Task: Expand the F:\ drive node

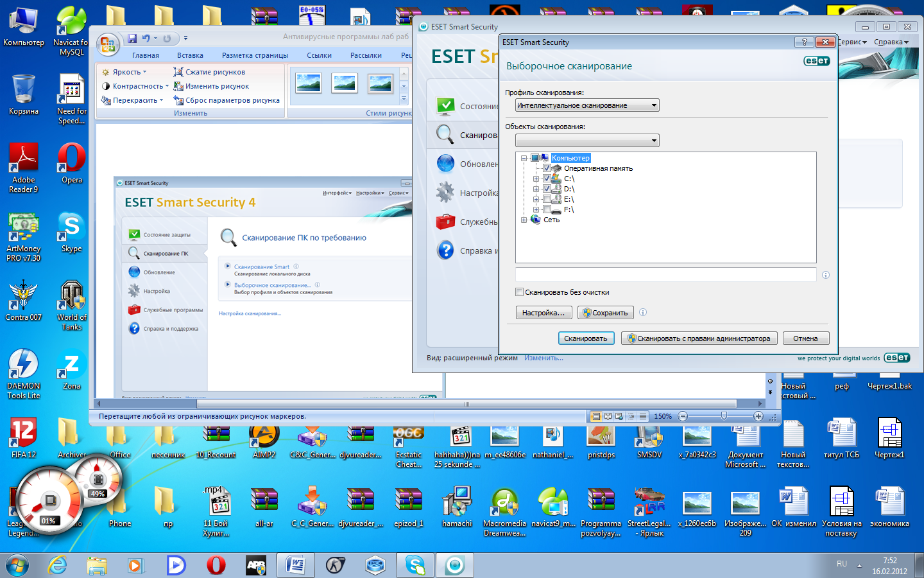Action: 536,209
